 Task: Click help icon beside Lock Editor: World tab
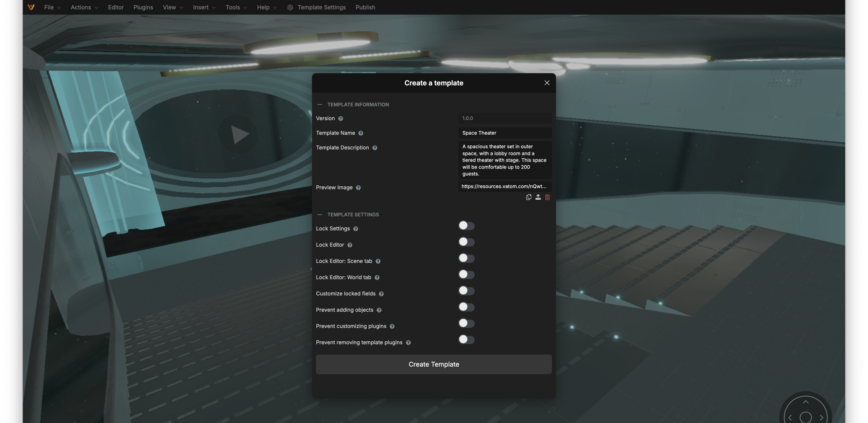tap(377, 278)
